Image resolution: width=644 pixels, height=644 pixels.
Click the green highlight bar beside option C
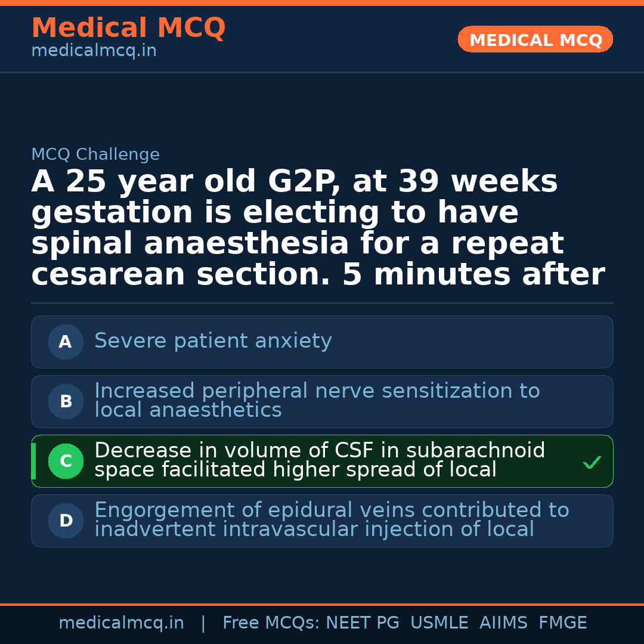[33, 462]
